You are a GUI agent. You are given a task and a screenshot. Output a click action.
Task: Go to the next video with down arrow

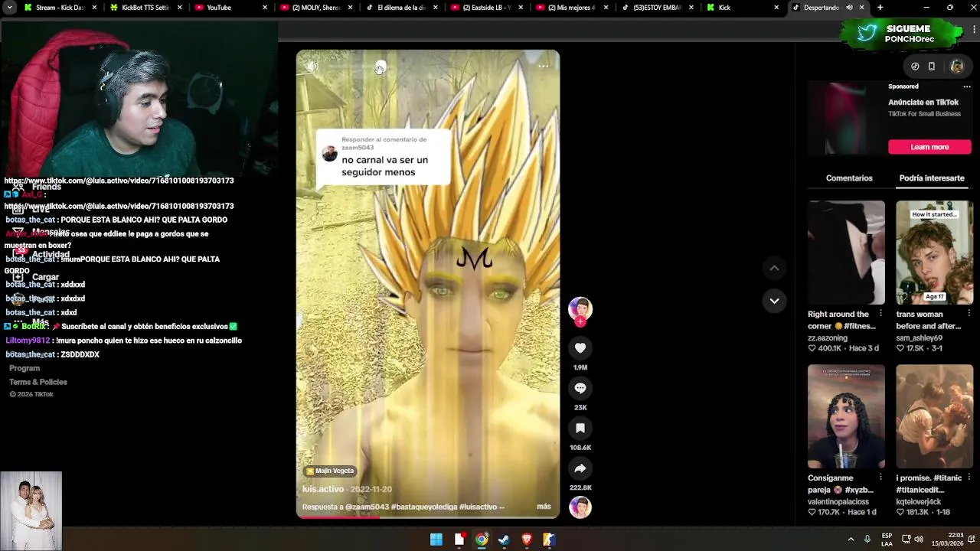(774, 301)
